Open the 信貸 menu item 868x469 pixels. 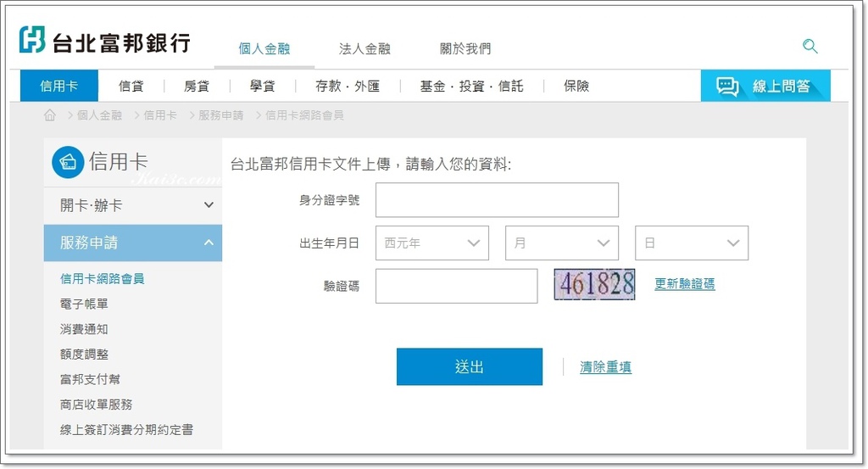[x=131, y=86]
